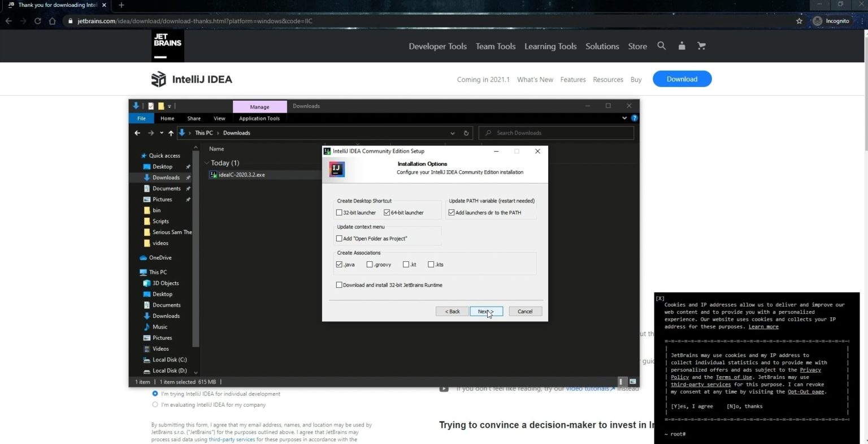
Task: Click the IntelliJ IDEA product logo
Action: click(x=192, y=79)
